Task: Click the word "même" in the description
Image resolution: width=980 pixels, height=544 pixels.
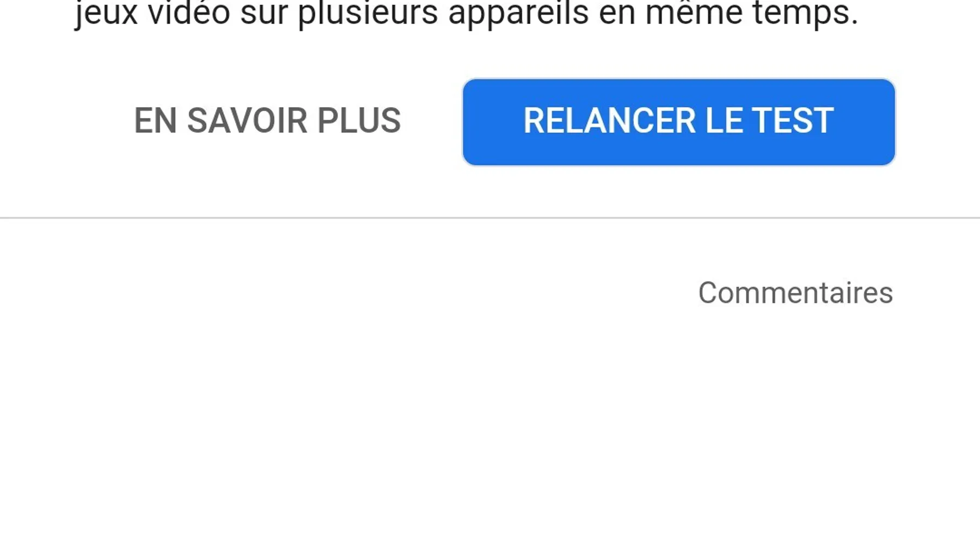Action: (694, 12)
